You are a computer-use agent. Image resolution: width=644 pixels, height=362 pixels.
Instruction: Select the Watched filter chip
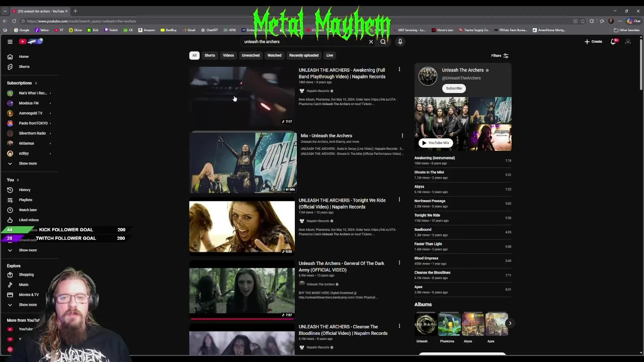pyautogui.click(x=274, y=55)
